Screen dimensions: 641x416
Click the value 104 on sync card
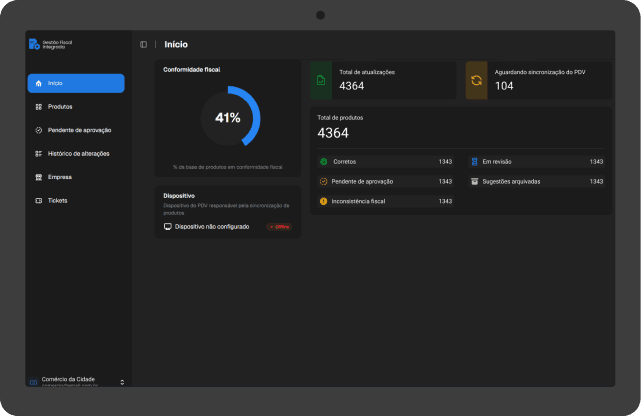(x=504, y=86)
